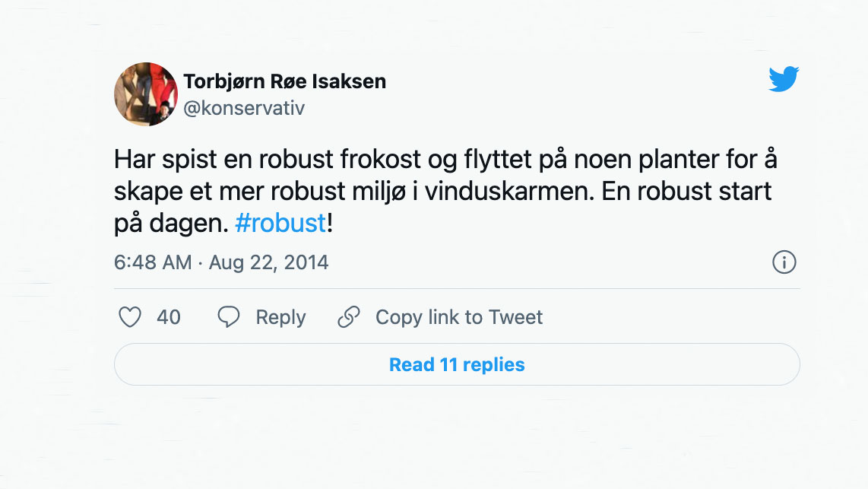868x489 pixels.
Task: Click the Aug 22, 2014 date
Action: point(269,263)
